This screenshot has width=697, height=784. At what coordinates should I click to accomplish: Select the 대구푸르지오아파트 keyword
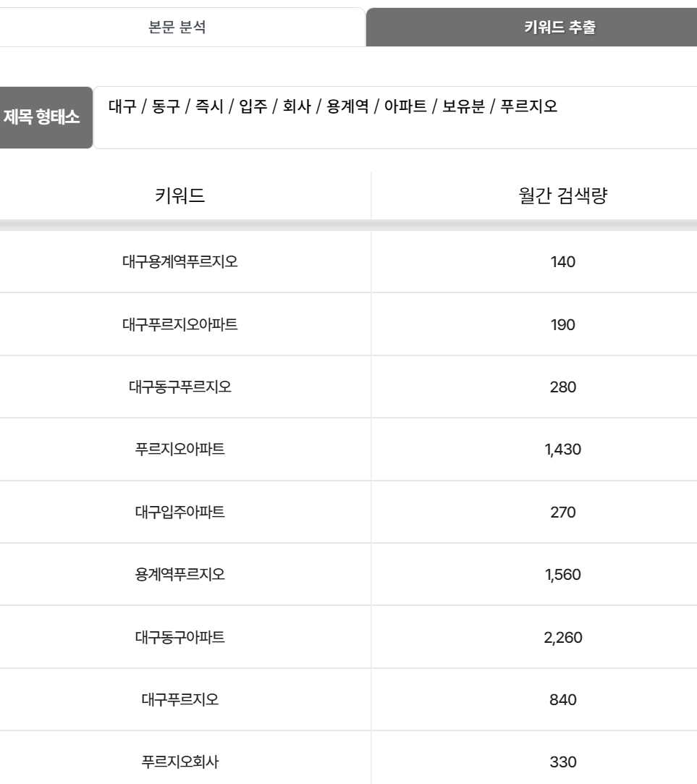[x=180, y=324]
